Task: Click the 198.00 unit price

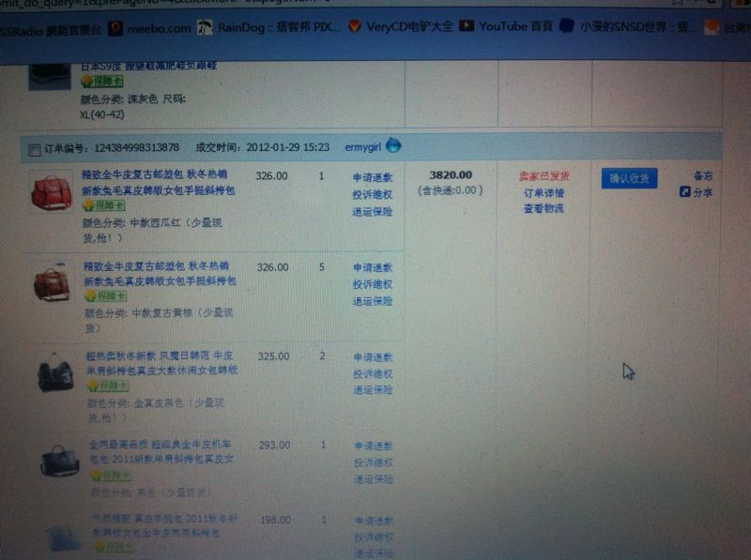Action: tap(276, 520)
